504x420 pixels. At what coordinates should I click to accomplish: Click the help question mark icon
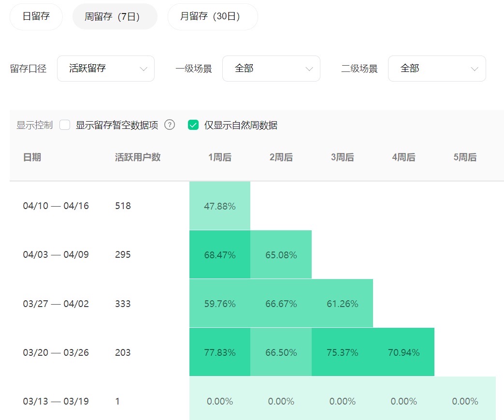tap(170, 125)
